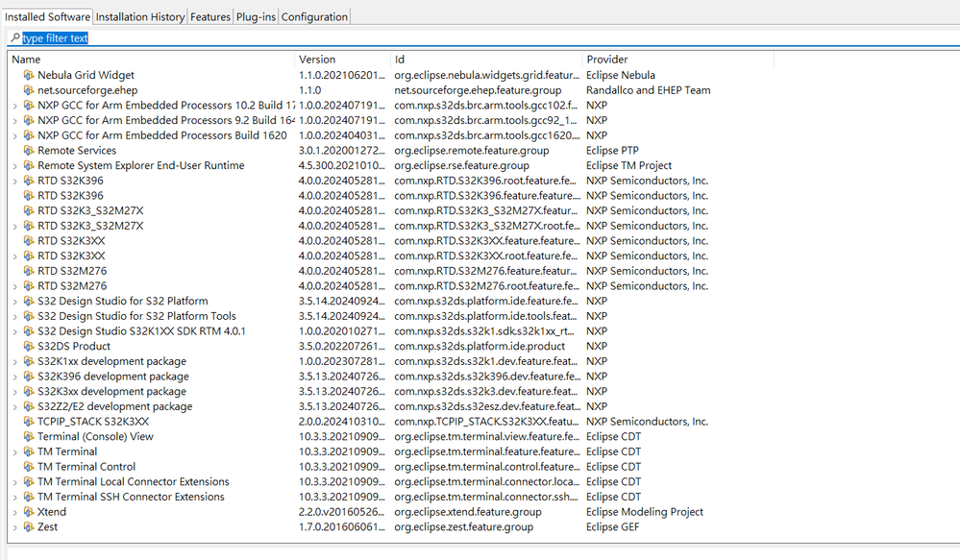Click the S32 Design Studio S32K1XX SDK icon
The image size is (960, 560).
click(x=29, y=330)
